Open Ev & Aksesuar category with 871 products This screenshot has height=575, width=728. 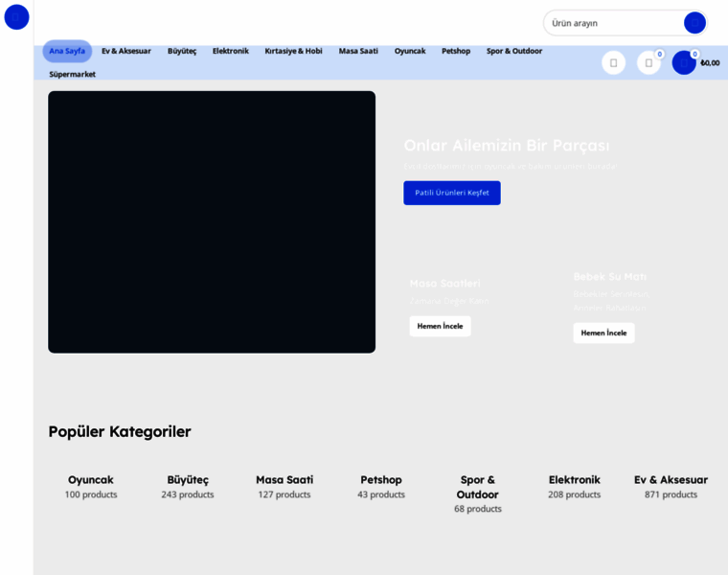(671, 480)
